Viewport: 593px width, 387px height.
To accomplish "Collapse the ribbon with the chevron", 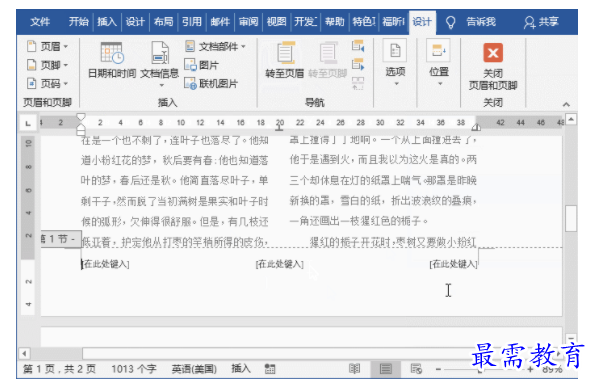I will click(566, 104).
